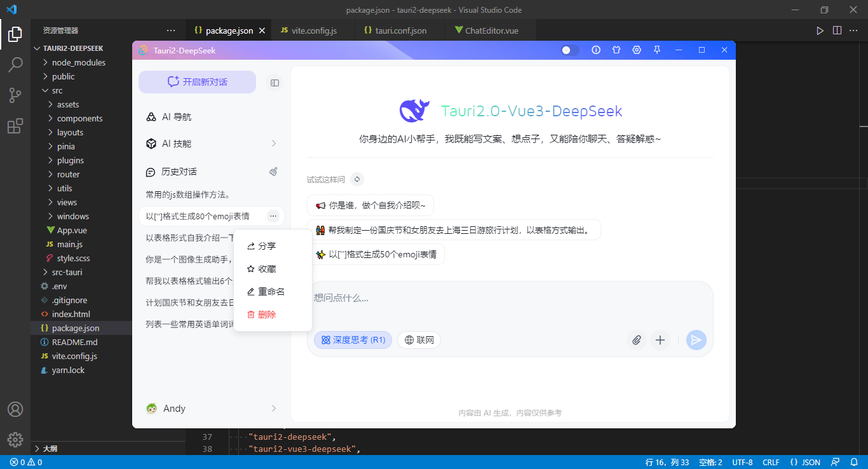Open VS Code Explorer activity icon
The image size is (868, 469).
[x=15, y=34]
